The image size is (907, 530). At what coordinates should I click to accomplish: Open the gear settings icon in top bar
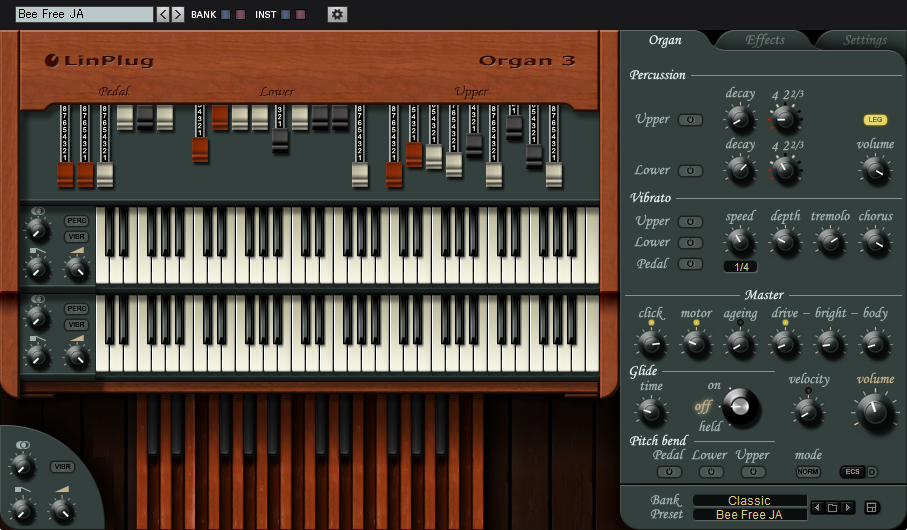point(337,14)
